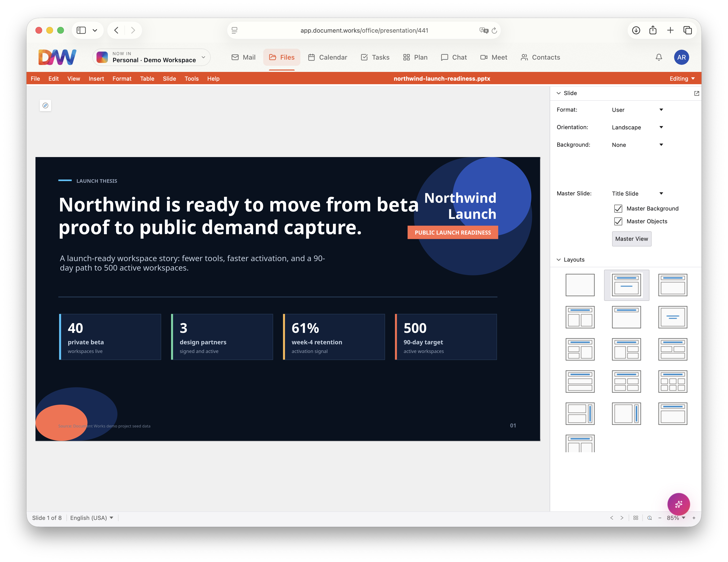Screen dimensions: 728x562
Task: Open the AI assistant sparkle button
Action: tap(678, 504)
